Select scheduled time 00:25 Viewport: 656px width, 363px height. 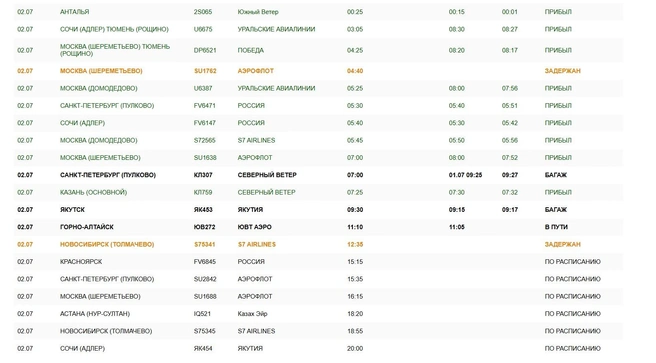(355, 12)
